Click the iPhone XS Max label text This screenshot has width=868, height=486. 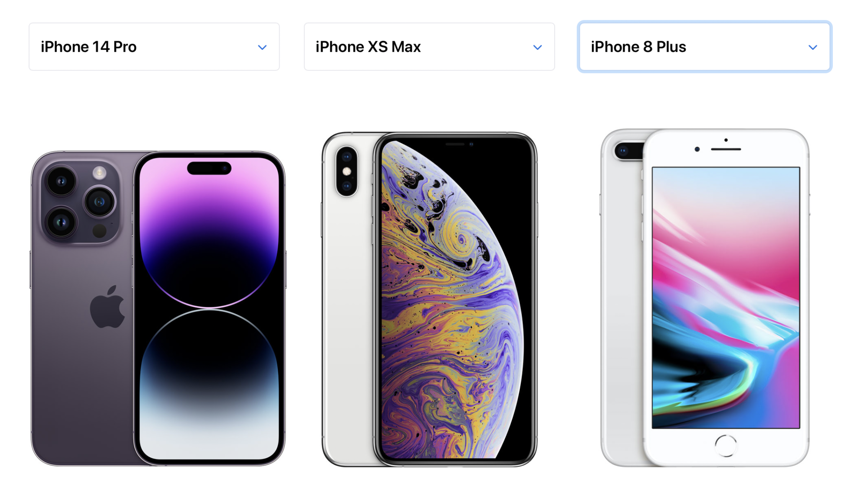click(368, 47)
